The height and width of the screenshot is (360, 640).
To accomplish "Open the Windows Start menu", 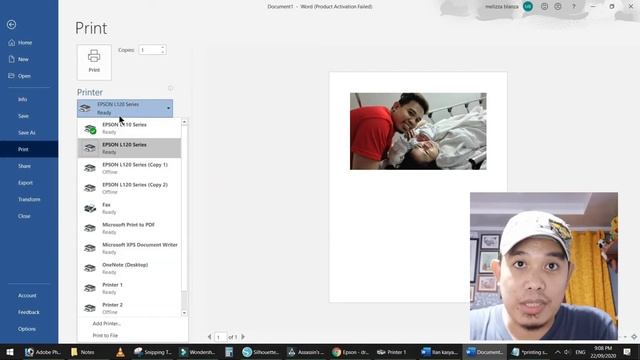I will (10, 352).
